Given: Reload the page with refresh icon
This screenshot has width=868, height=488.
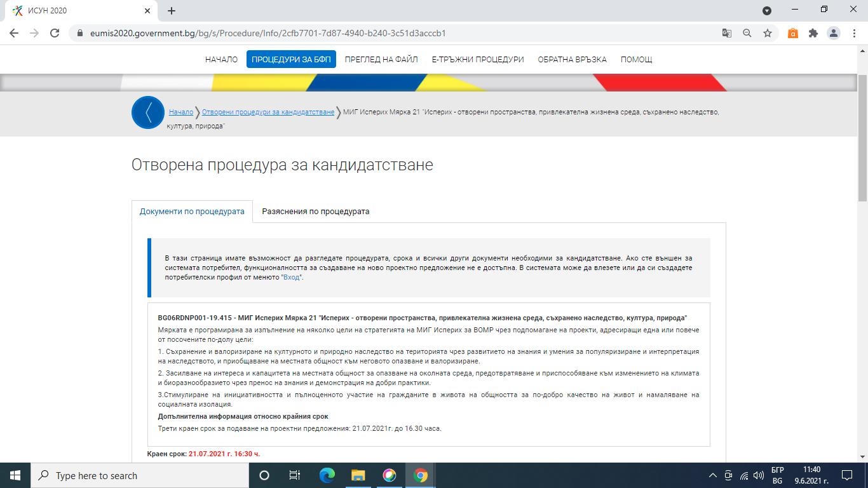Looking at the screenshot, I should click(55, 33).
